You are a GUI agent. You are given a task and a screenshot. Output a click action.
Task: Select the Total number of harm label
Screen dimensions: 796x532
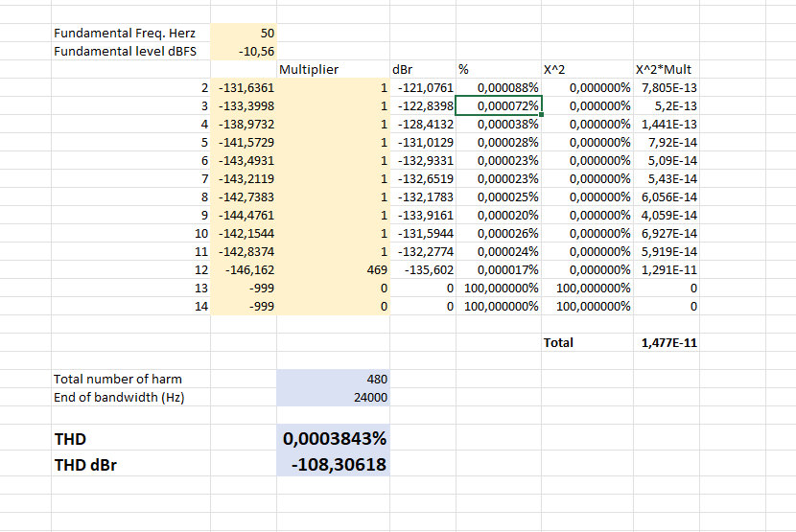[131, 380]
